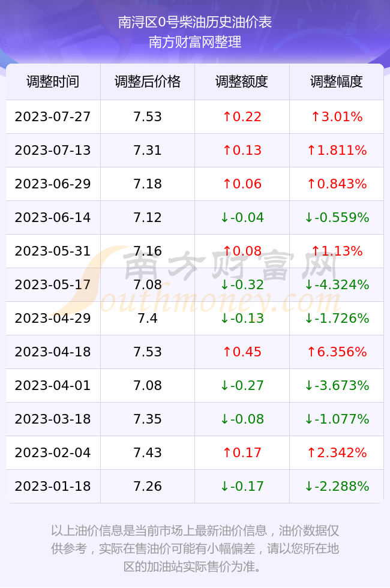Click the 7.4 price cell

pos(148,319)
